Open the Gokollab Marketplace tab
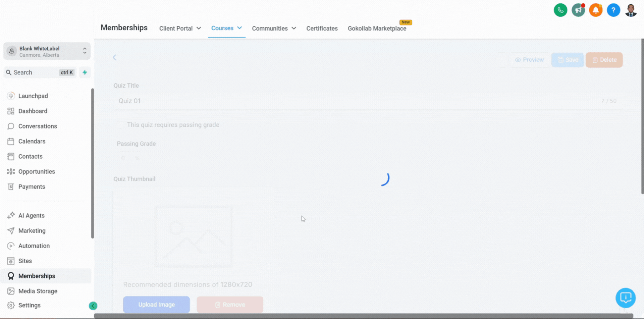 pyautogui.click(x=377, y=29)
